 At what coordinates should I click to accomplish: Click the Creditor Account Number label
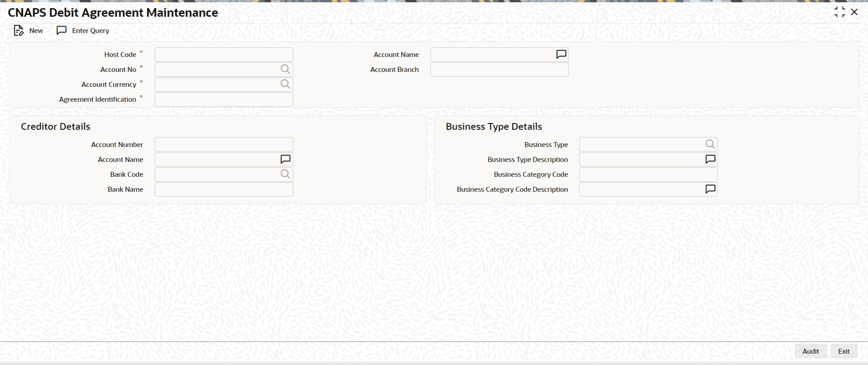tap(117, 145)
